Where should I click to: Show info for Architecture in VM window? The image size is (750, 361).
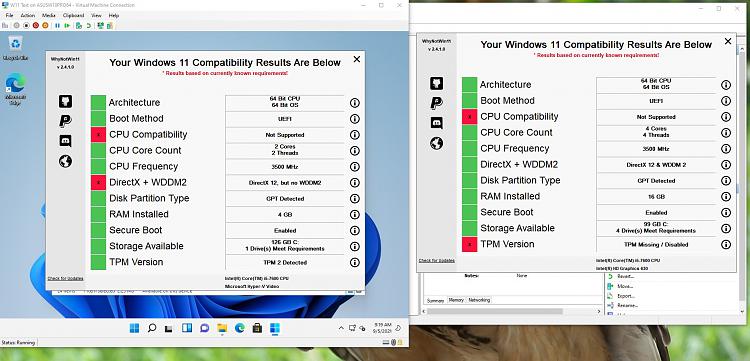tap(354, 103)
